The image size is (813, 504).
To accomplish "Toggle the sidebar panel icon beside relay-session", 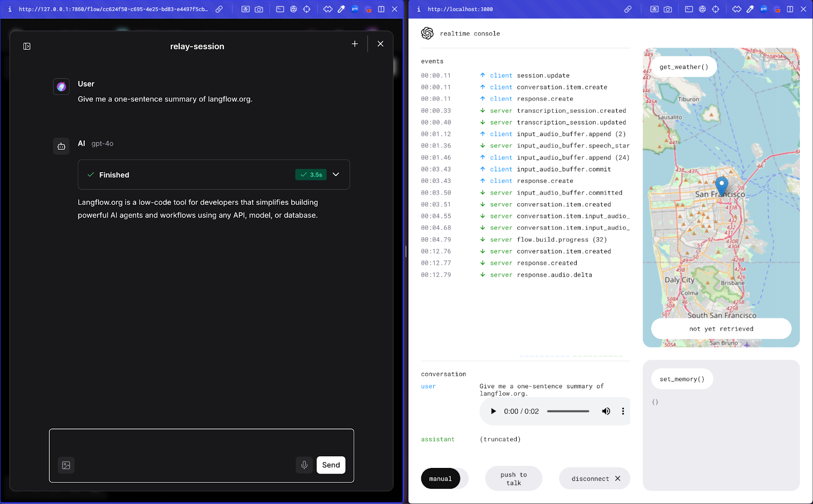I will (x=27, y=46).
